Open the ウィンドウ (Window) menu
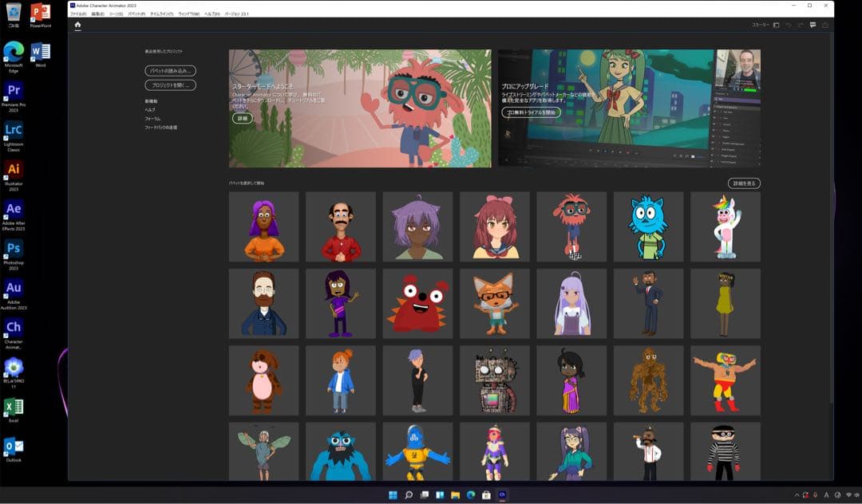 click(x=189, y=14)
